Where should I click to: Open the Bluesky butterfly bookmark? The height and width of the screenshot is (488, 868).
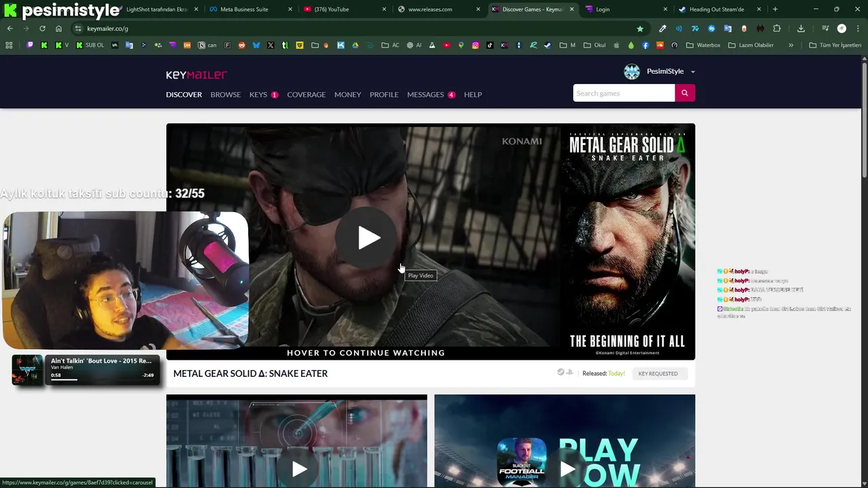[x=256, y=45]
